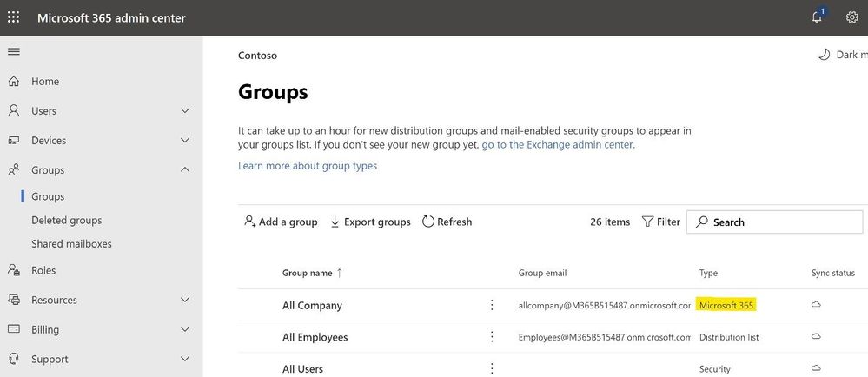Go to Home in sidebar
The image size is (868, 377).
coord(45,82)
